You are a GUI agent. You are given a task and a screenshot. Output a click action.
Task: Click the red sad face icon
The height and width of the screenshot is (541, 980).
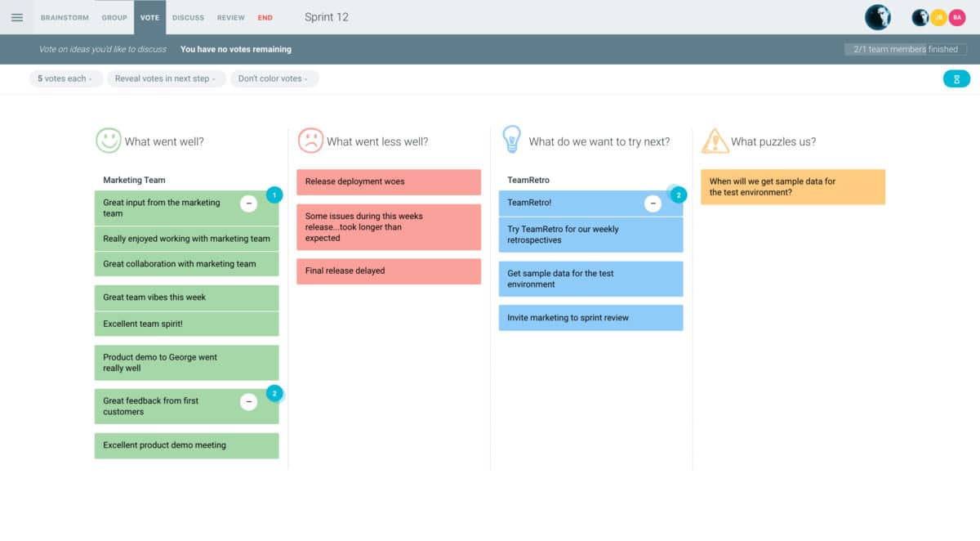tap(310, 141)
